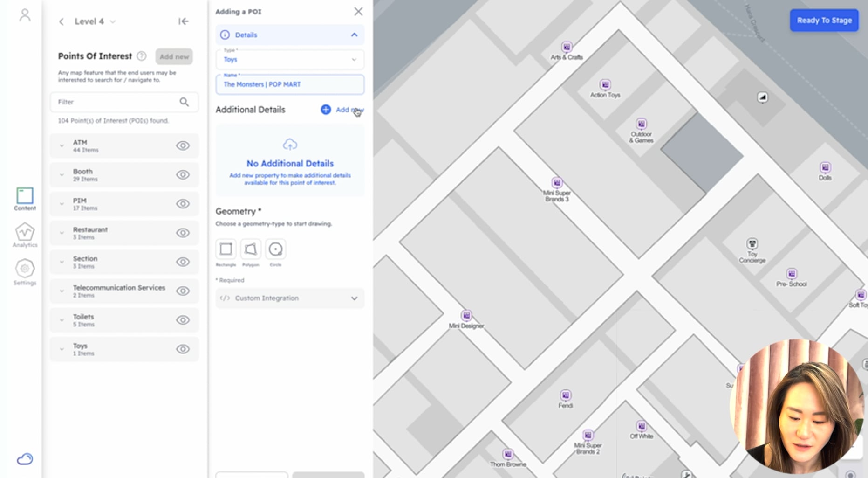Click Add new next to Additional Details
This screenshot has width=868, height=478.
pyautogui.click(x=342, y=110)
